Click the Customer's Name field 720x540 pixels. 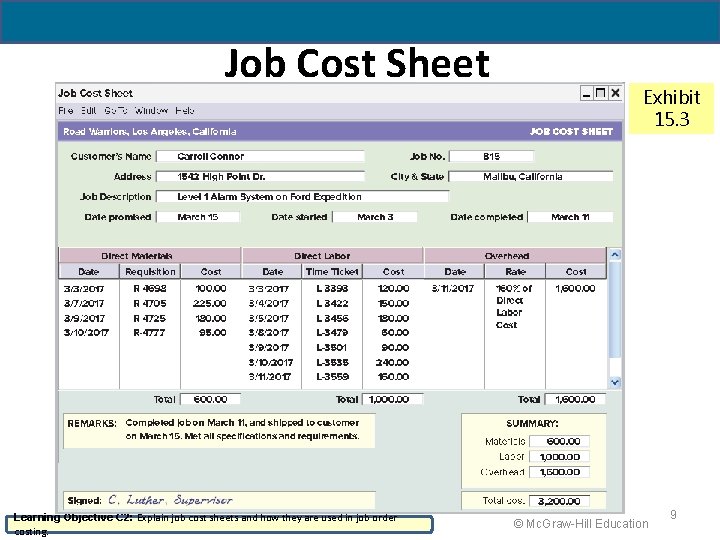pos(260,157)
